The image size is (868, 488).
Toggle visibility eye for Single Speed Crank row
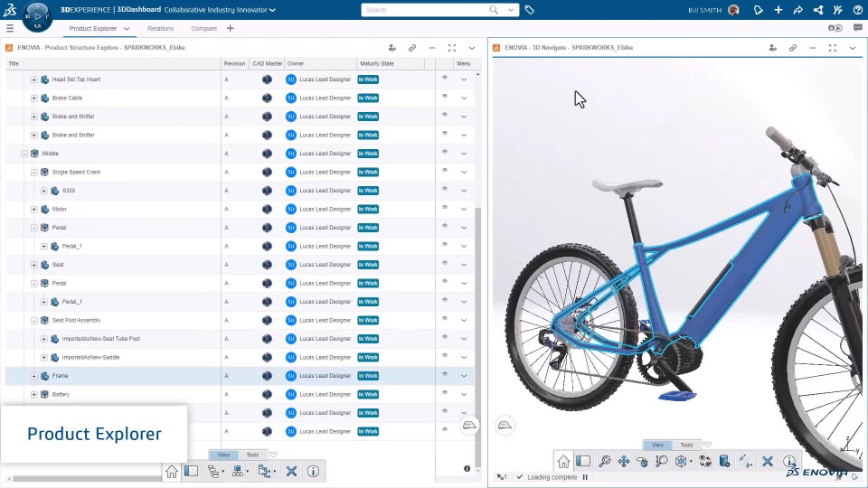click(445, 171)
